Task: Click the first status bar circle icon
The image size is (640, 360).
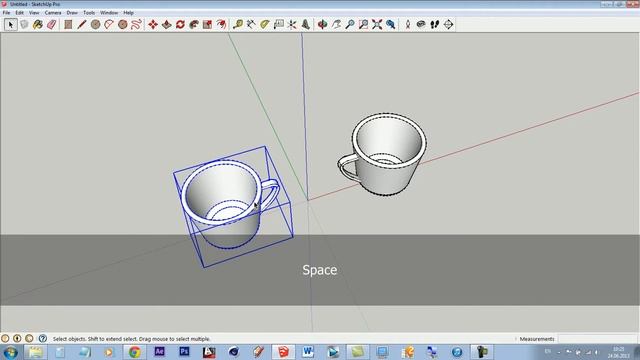Action: pyautogui.click(x=5, y=338)
